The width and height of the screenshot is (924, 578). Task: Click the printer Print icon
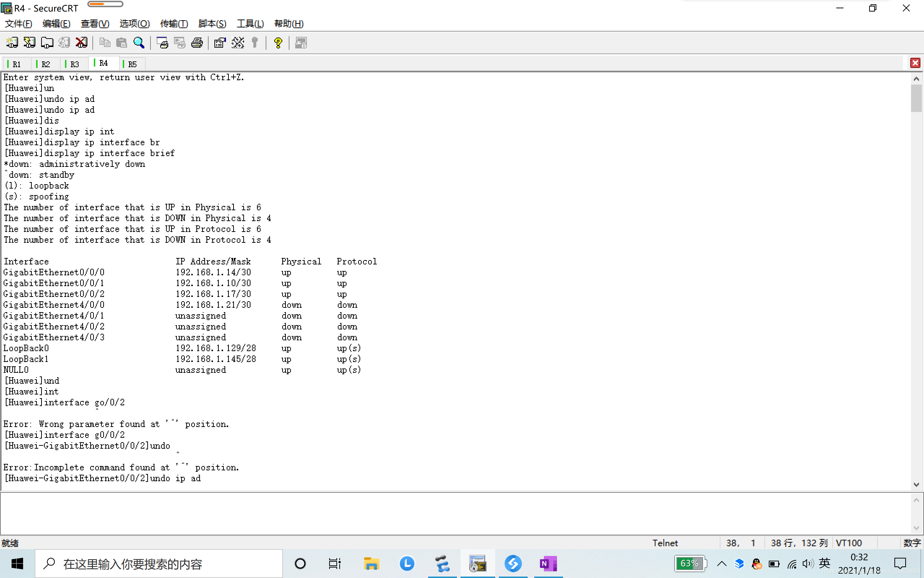coord(197,42)
